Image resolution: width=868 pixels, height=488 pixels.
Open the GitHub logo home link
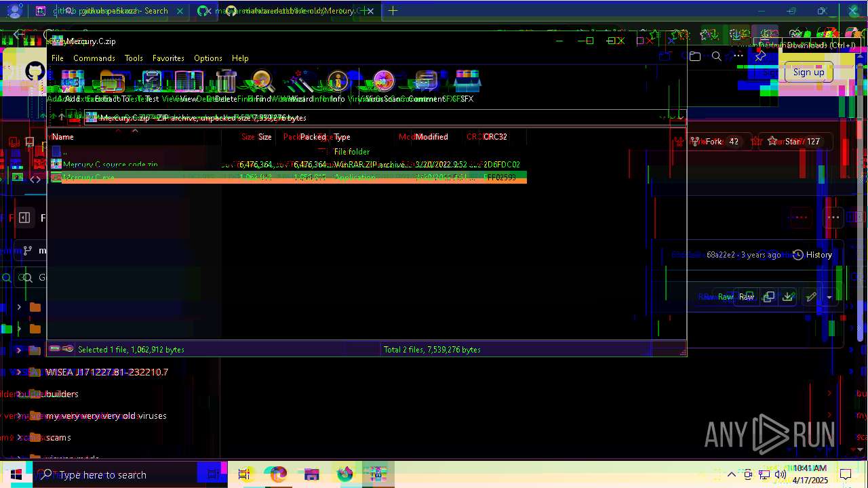(35, 71)
